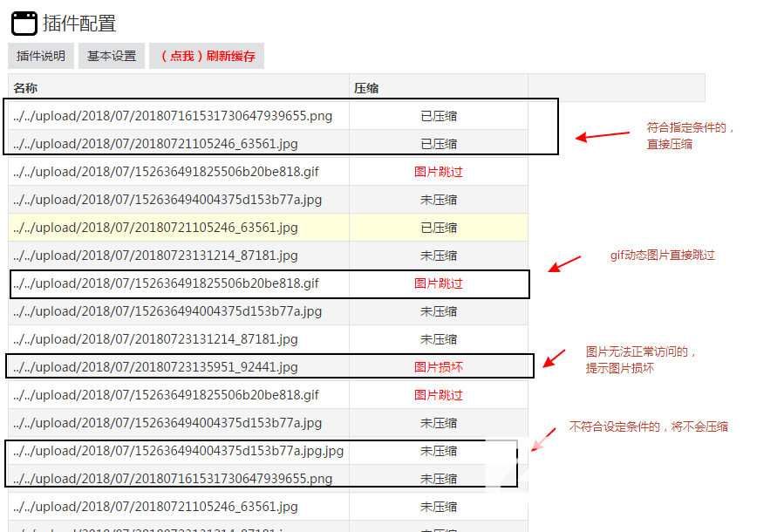Click the red 图片损坏 status
Viewport: 784px width, 532px height.
[439, 367]
